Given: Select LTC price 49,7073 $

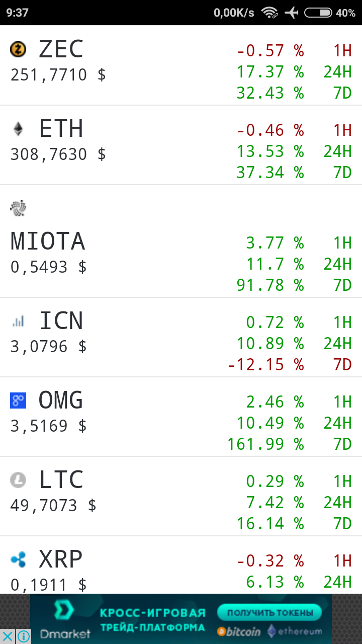Looking at the screenshot, I should tap(53, 506).
